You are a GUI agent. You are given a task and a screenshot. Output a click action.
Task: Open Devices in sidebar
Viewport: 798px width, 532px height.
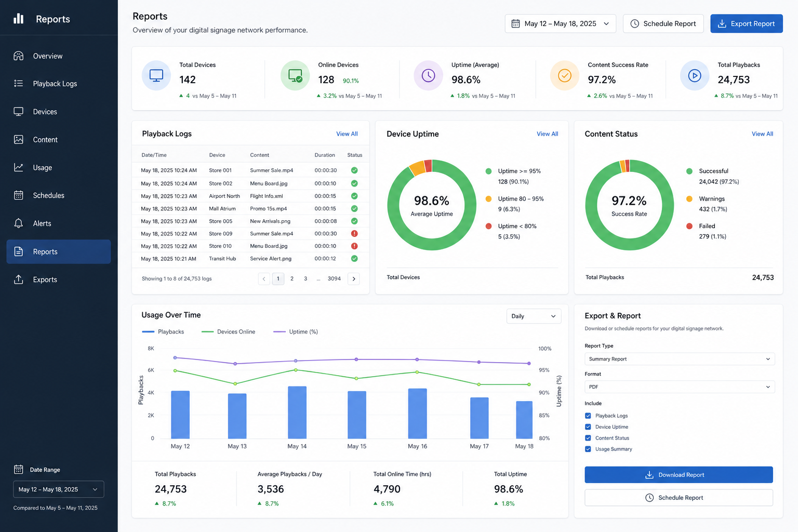coord(59,111)
